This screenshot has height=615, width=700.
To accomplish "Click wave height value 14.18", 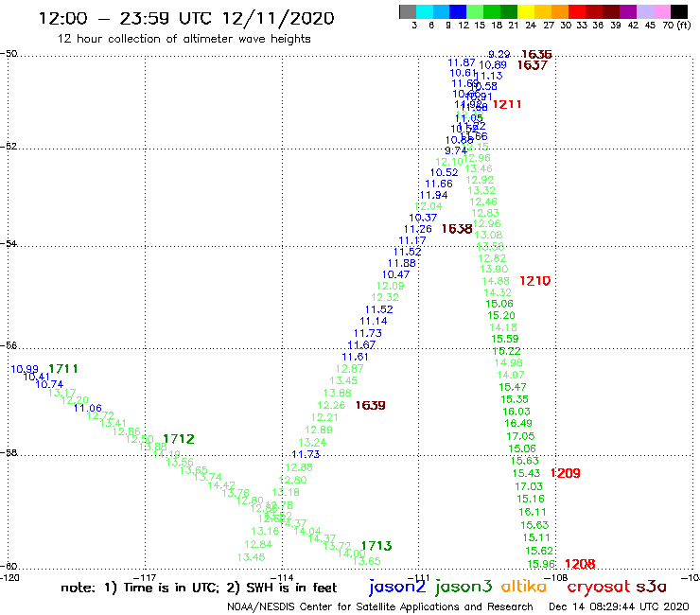I will coord(503,327).
